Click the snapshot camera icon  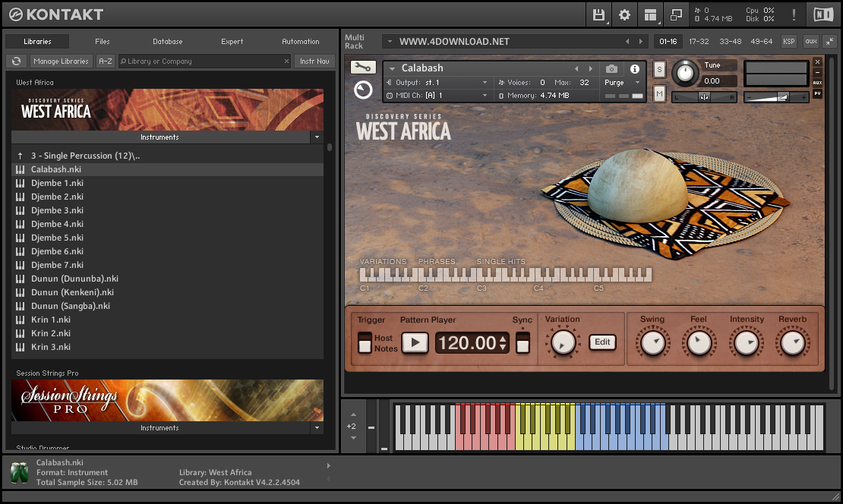611,69
